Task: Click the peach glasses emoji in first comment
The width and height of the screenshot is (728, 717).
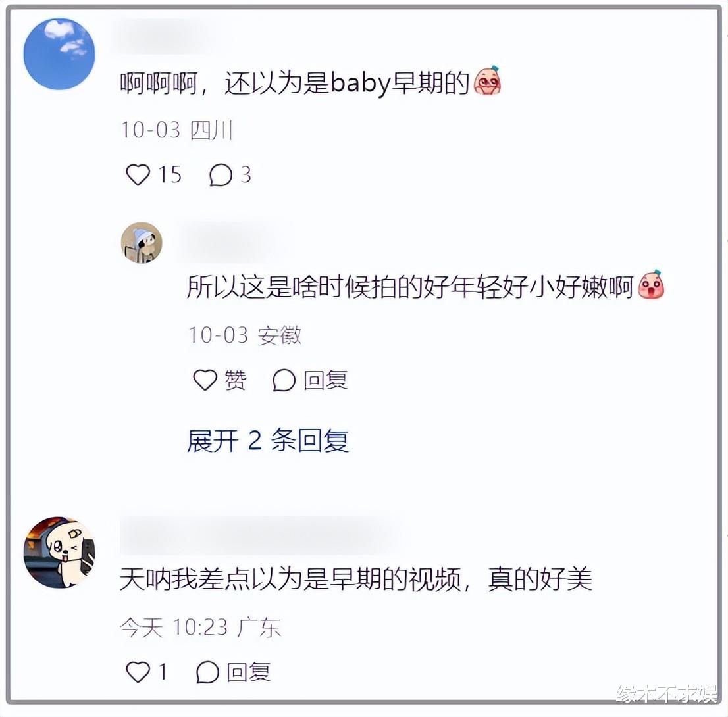Action: coord(487,81)
